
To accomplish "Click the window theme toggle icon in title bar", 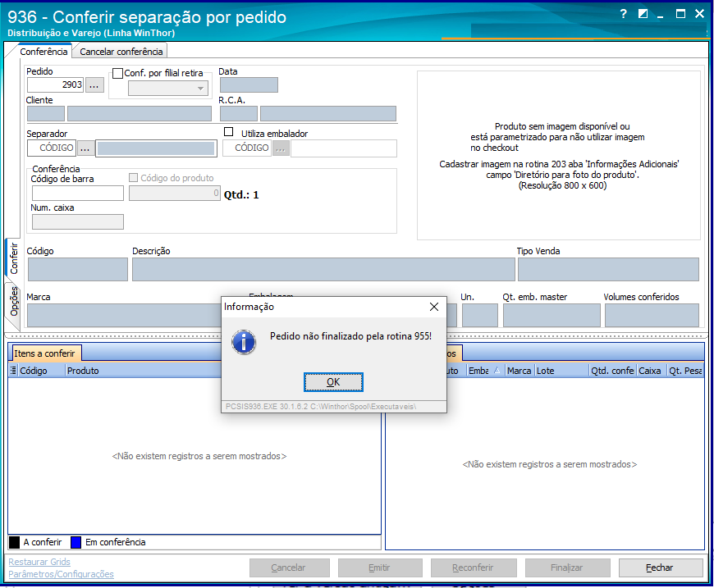I will (x=643, y=14).
